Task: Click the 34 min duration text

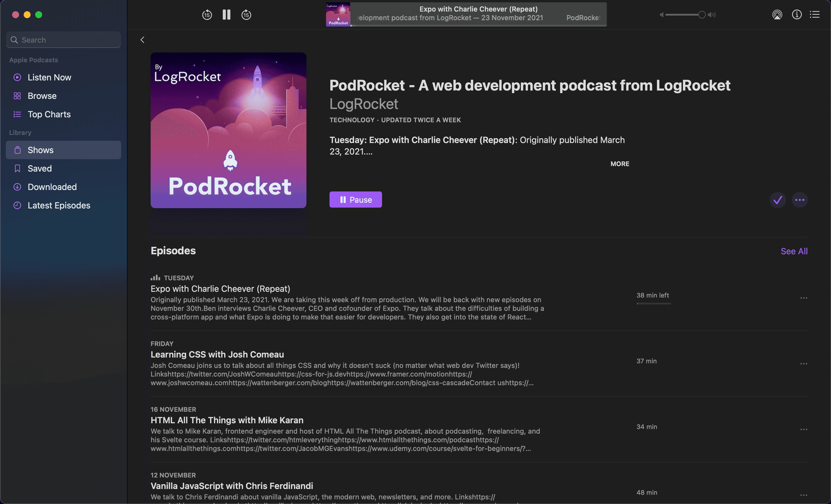Action: click(647, 426)
